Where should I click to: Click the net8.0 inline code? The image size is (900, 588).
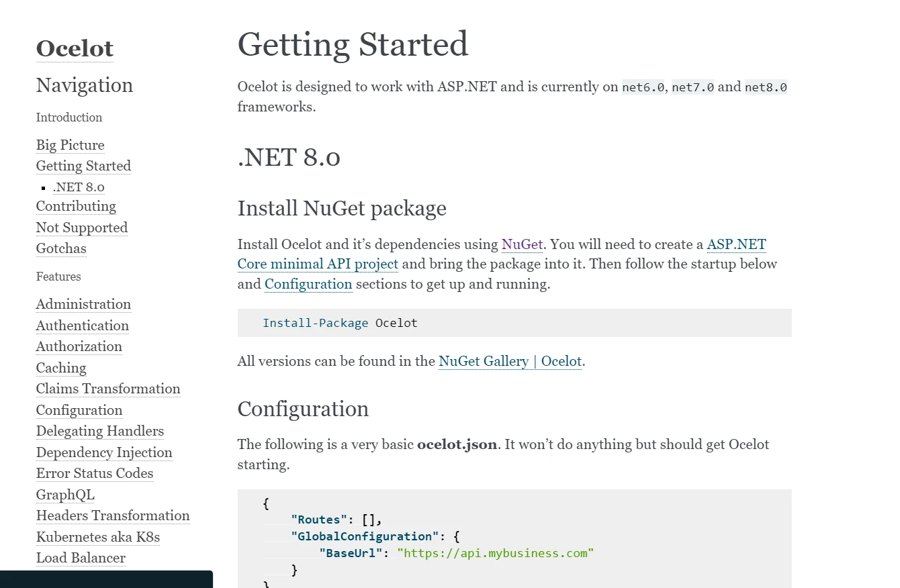click(766, 87)
